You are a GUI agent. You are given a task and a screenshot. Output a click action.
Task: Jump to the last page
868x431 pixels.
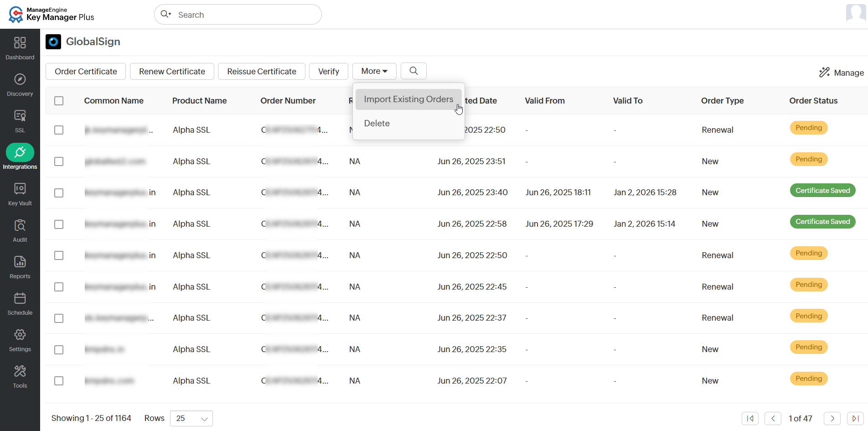click(x=855, y=418)
